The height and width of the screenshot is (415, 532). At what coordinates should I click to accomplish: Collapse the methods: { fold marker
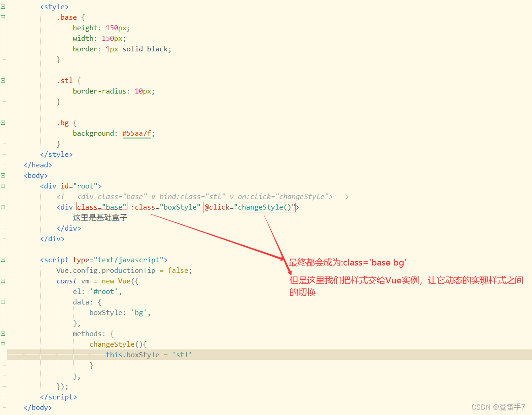[x=3, y=333]
